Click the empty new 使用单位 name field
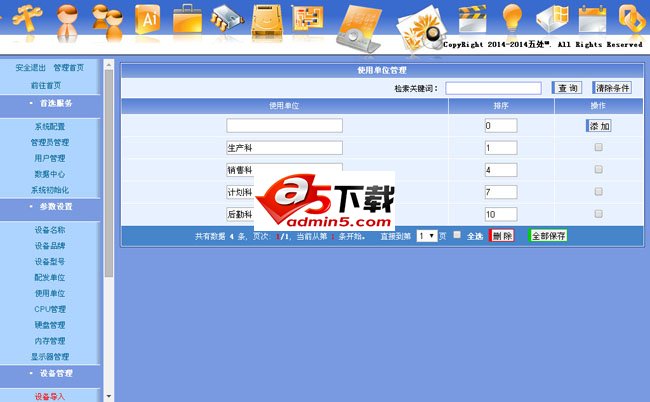650x402 pixels. pos(284,126)
